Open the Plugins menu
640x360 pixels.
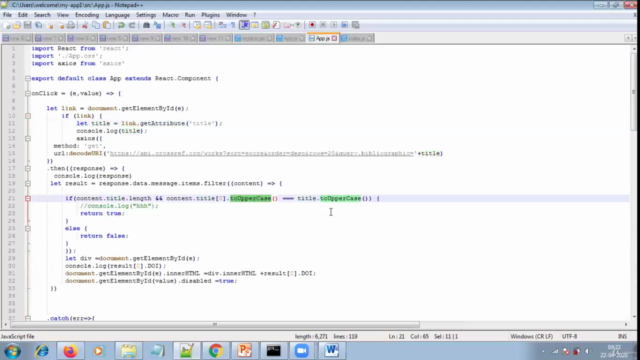[x=210, y=15]
